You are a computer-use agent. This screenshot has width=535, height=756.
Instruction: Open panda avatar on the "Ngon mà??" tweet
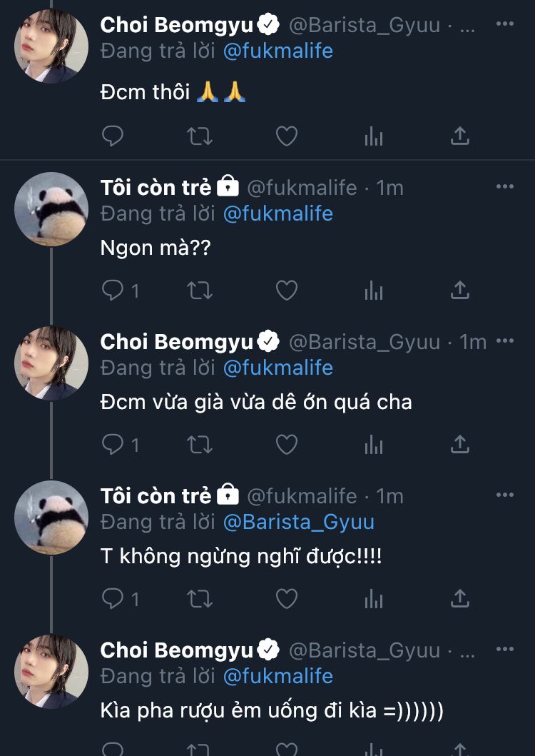tap(51, 210)
